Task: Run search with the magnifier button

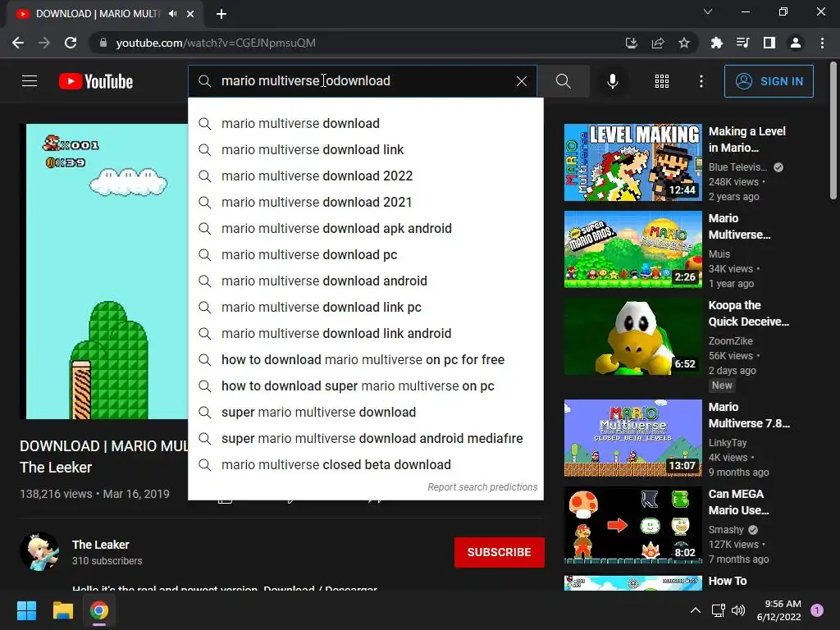Action: (x=563, y=81)
